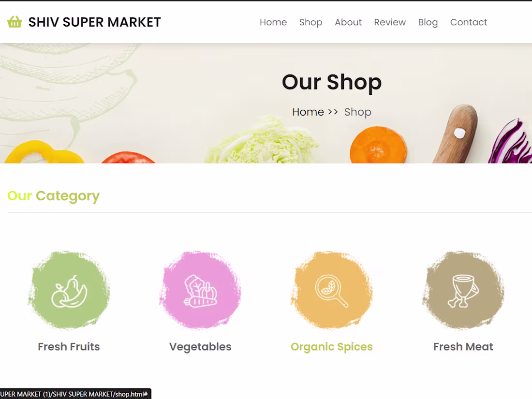532x399 pixels.
Task: Click the Our Shop banner title
Action: pos(332,82)
